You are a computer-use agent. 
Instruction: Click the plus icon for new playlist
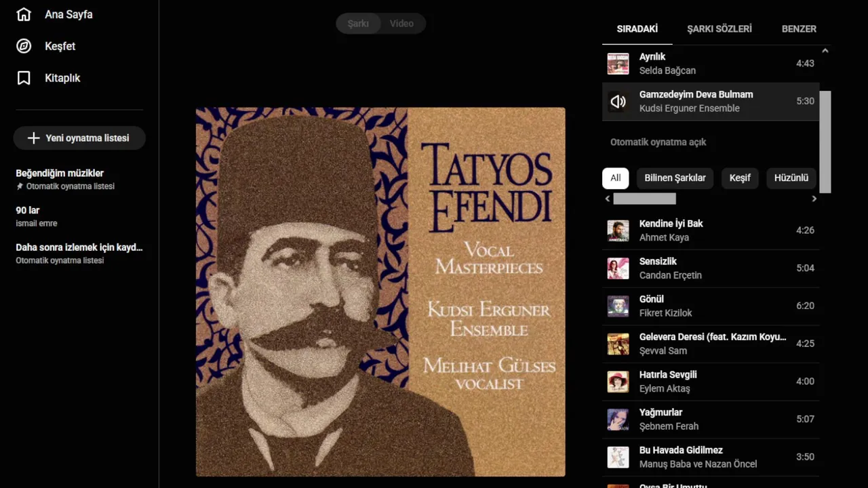coord(33,138)
